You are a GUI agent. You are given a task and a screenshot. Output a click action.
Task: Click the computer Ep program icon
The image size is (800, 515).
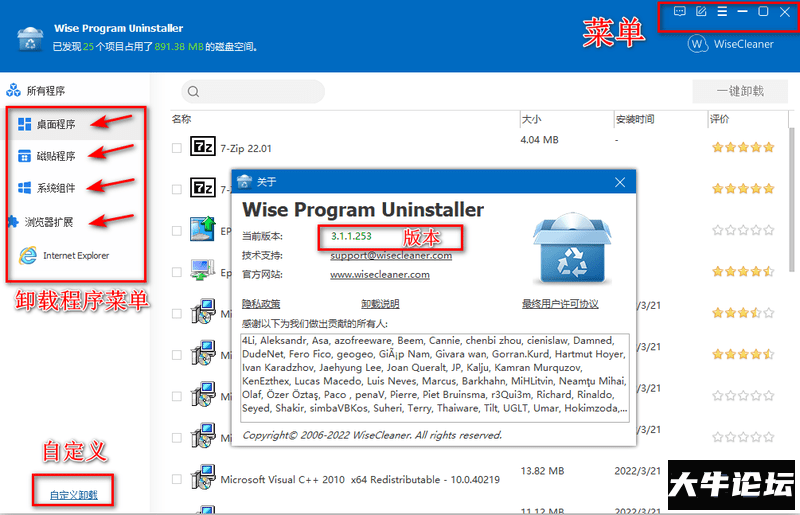click(203, 270)
